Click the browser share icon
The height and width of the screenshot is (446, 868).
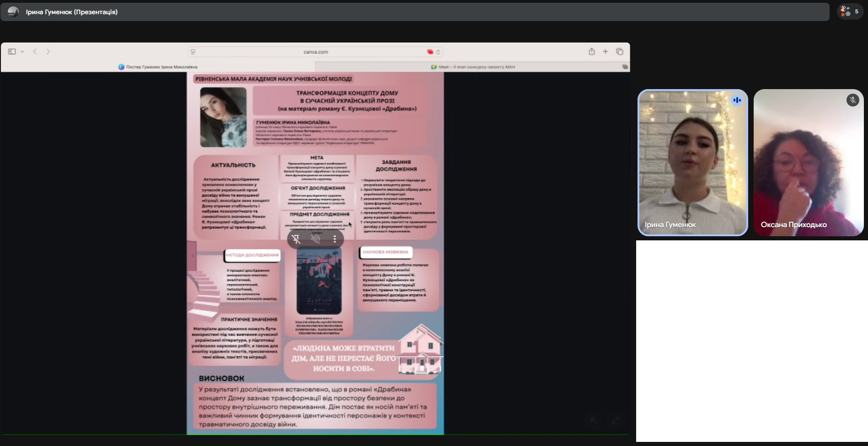click(591, 52)
